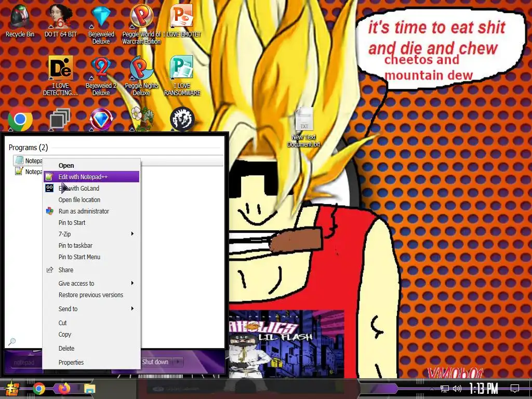Select the I LOVE RANSOMWARE Publisher icon
The width and height of the screenshot is (532, 399).
(x=182, y=76)
